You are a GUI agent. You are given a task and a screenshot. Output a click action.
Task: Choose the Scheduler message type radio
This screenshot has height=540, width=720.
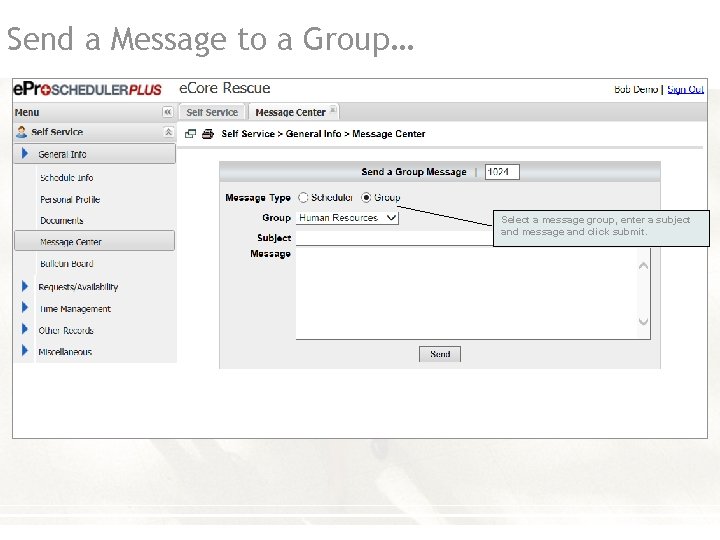[x=303, y=197]
